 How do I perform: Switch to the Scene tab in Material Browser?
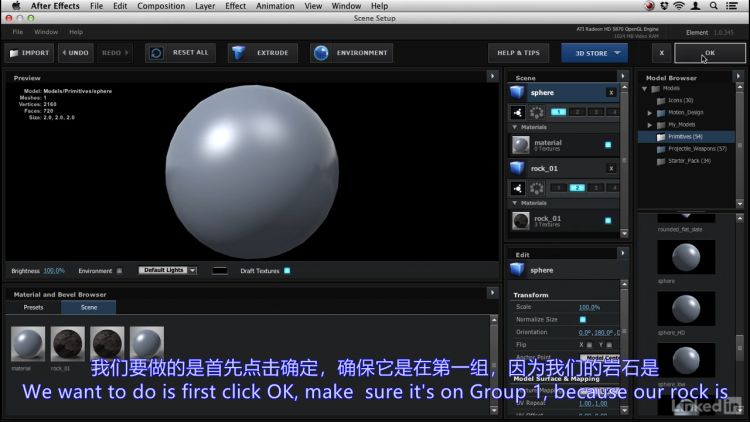[88, 308]
